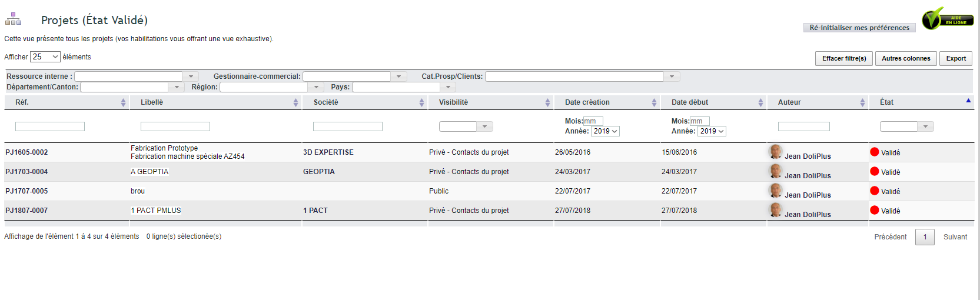Sort by Société column arrows
This screenshot has height=300, width=980.
click(x=421, y=102)
